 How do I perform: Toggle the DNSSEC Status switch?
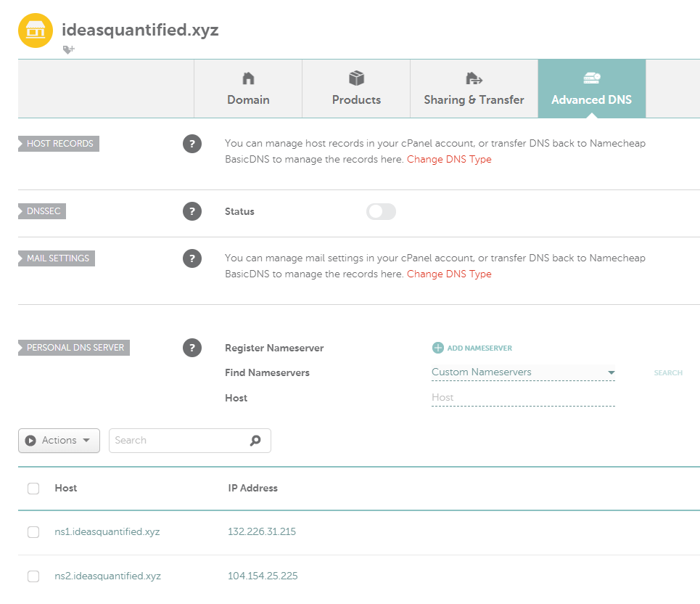click(x=381, y=211)
